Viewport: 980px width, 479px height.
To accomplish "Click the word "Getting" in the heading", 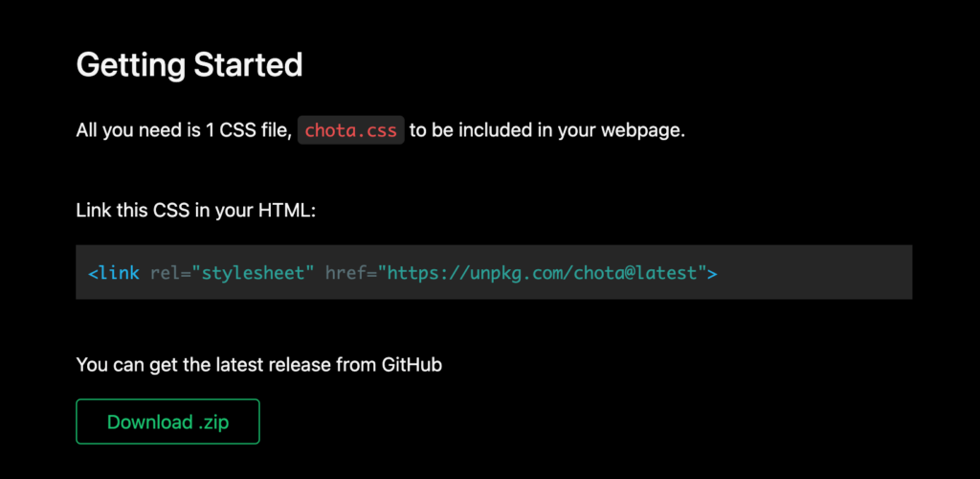I will 132,65.
